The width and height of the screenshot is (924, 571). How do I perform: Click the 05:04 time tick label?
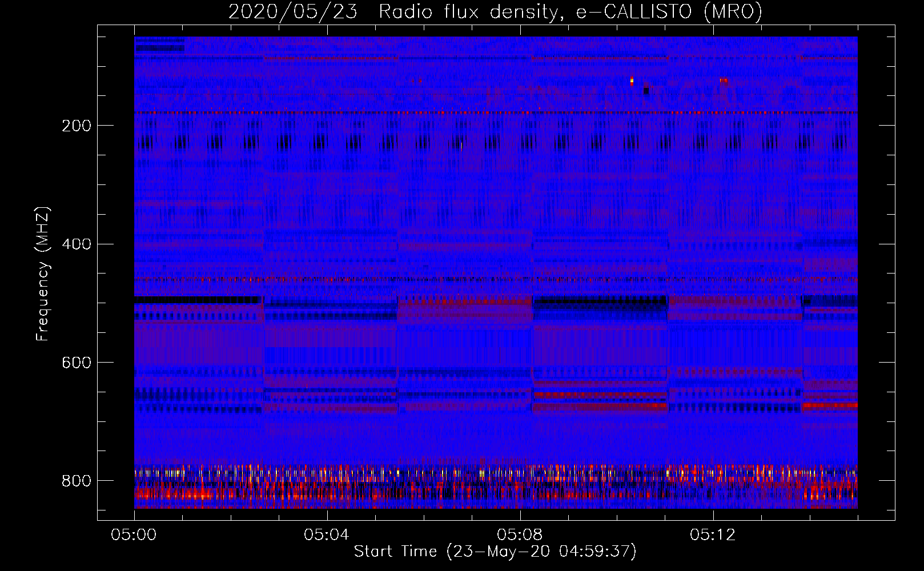[x=327, y=535]
